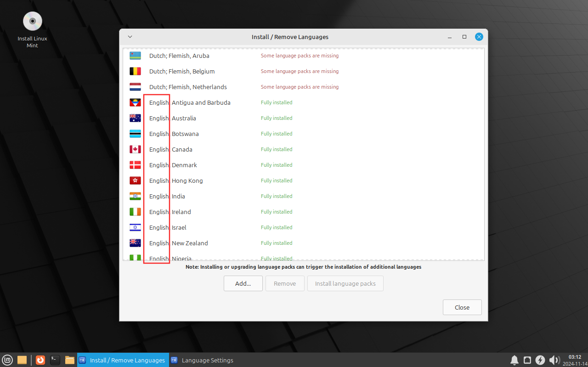The width and height of the screenshot is (588, 367).
Task: Select Install / Remove Languages taskbar item
Action: pyautogui.click(x=122, y=360)
